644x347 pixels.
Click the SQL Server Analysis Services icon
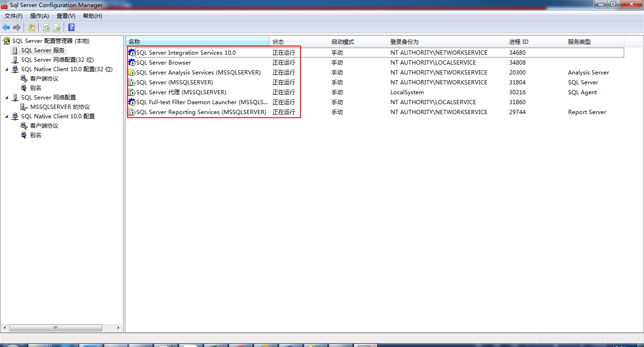click(x=132, y=73)
